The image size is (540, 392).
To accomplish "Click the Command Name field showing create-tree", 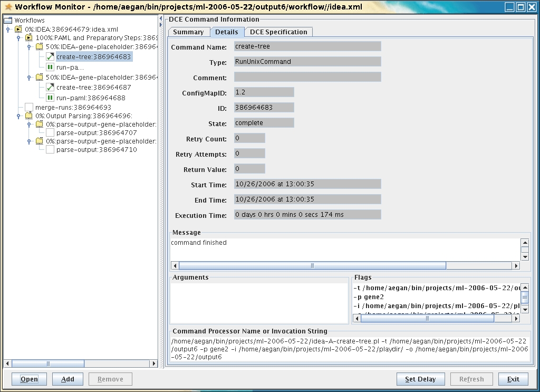I will coord(307,46).
